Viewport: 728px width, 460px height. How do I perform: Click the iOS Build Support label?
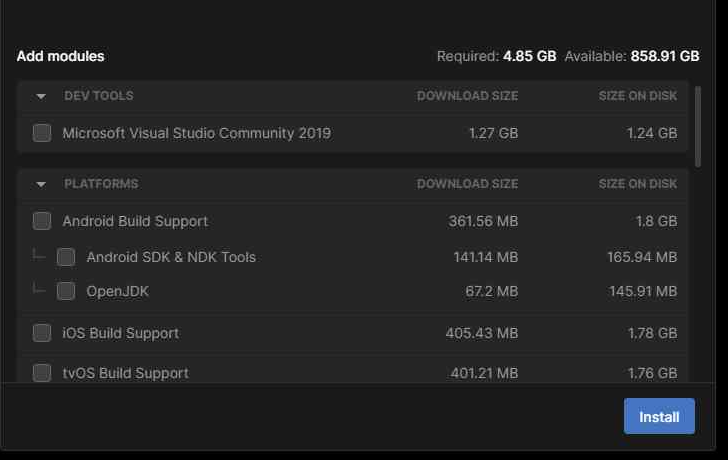(121, 333)
